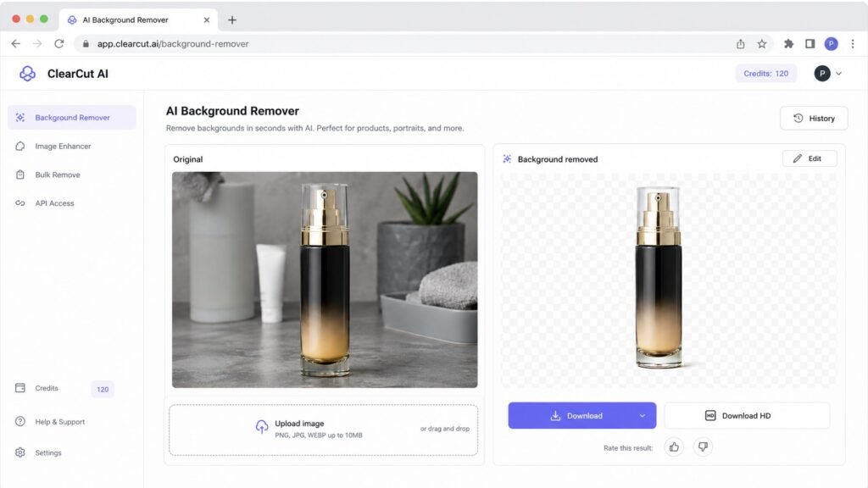Close the AI Background Remover tab
This screenshot has height=488, width=868.
[207, 20]
